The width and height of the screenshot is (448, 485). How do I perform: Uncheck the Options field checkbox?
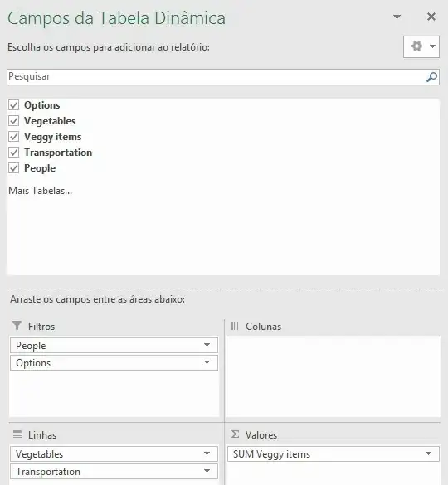(13, 105)
